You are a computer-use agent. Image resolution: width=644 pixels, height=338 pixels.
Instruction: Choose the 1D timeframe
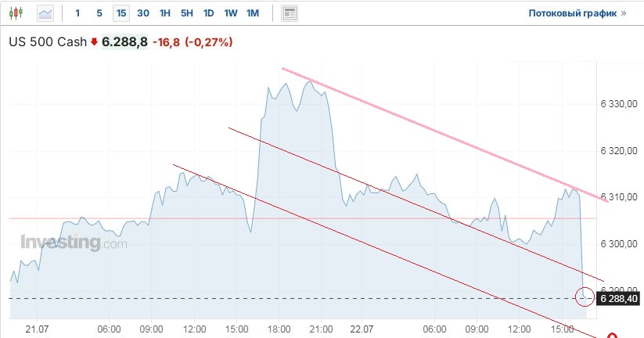click(208, 13)
